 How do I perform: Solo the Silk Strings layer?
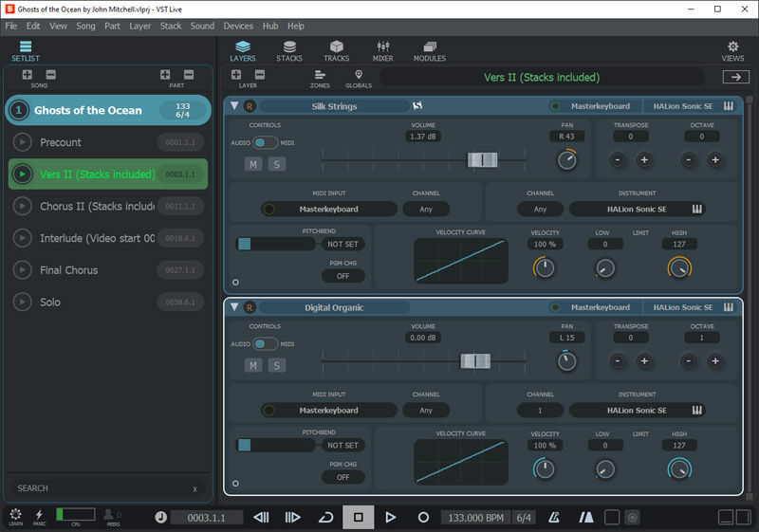[x=277, y=164]
